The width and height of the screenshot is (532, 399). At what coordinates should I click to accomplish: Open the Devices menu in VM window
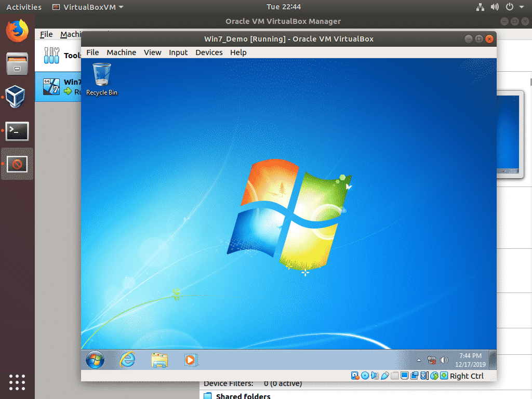point(209,52)
